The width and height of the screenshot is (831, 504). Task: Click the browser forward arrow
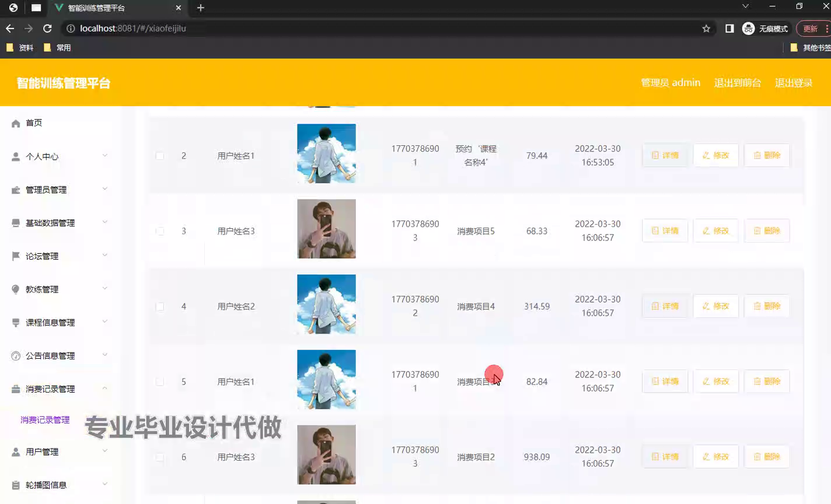[29, 28]
